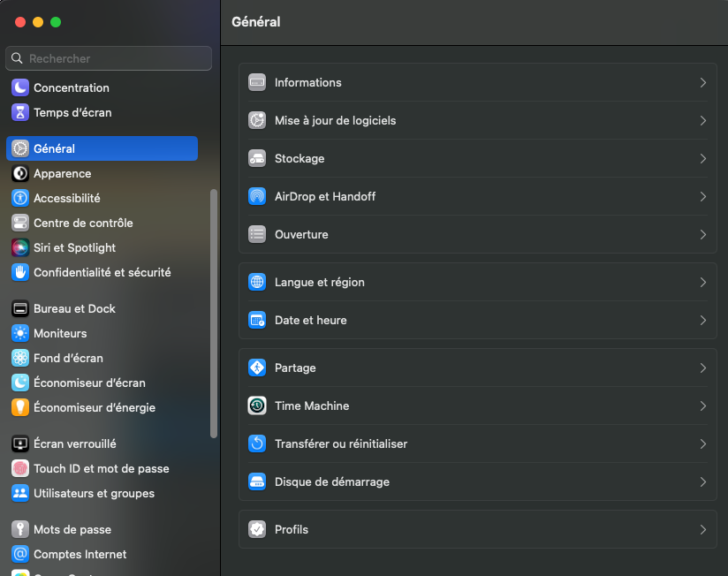Open the Fond d'écran settings icon

click(21, 358)
